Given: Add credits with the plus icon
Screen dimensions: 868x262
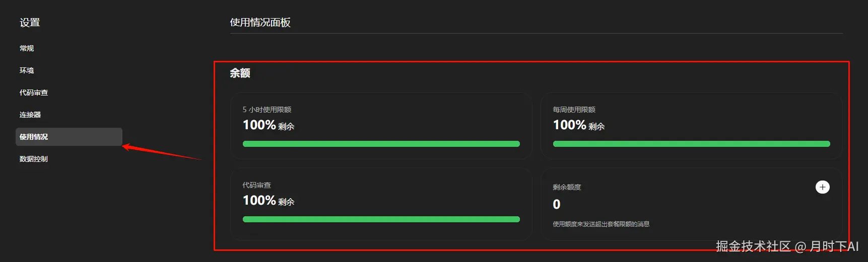Looking at the screenshot, I should click(822, 187).
